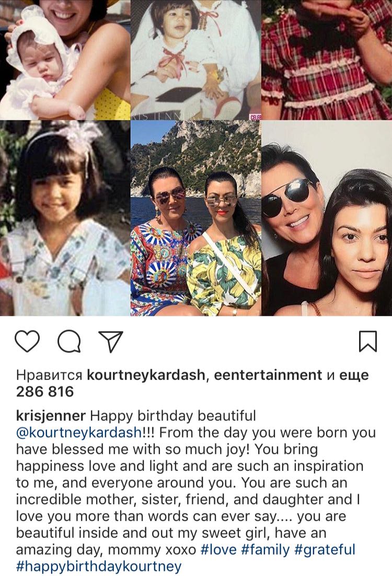This screenshot has width=392, height=576.
Task: Save post with bookmark icon
Action: [368, 341]
